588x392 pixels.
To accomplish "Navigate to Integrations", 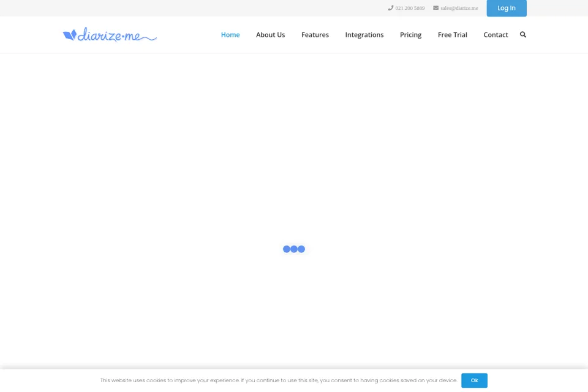I will pos(364,34).
